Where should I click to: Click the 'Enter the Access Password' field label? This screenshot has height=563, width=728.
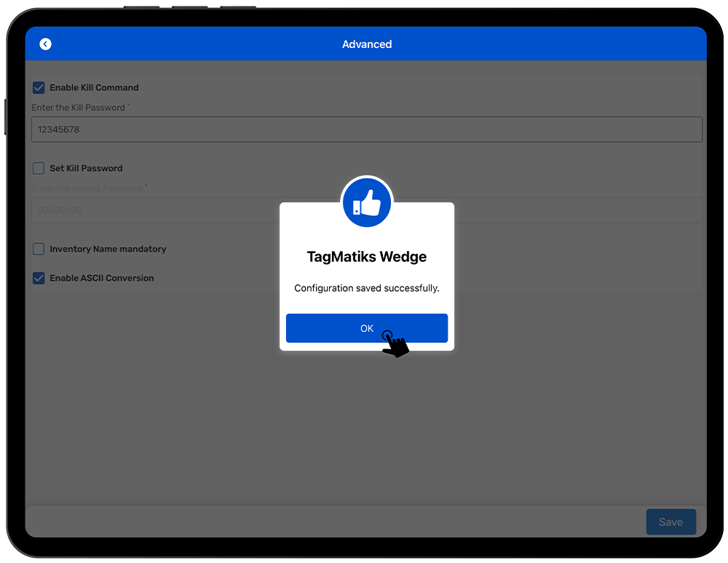(x=87, y=188)
